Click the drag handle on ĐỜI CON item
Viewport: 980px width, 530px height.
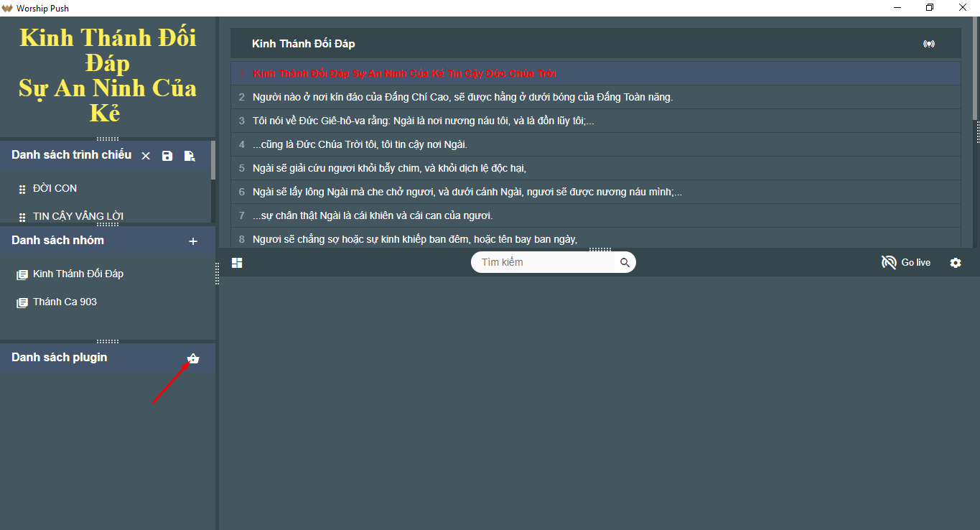click(x=22, y=189)
